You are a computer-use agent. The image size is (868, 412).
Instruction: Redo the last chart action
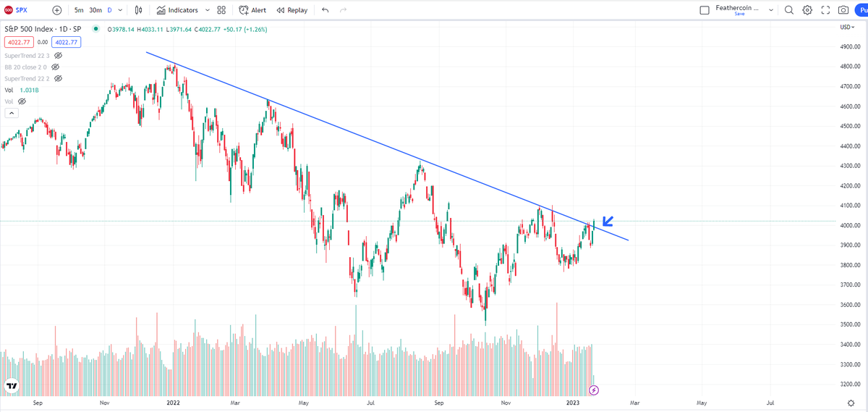click(343, 10)
